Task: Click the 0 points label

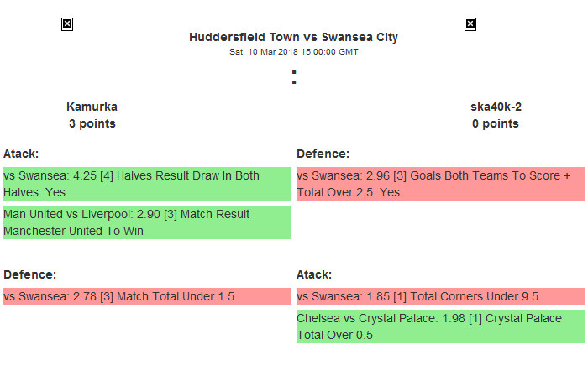Action: click(x=496, y=123)
